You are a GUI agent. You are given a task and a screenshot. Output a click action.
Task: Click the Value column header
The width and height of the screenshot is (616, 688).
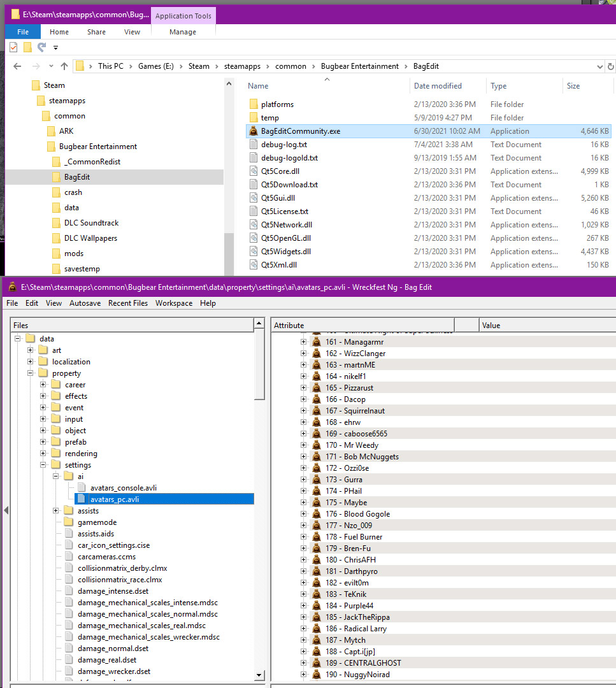click(x=548, y=325)
